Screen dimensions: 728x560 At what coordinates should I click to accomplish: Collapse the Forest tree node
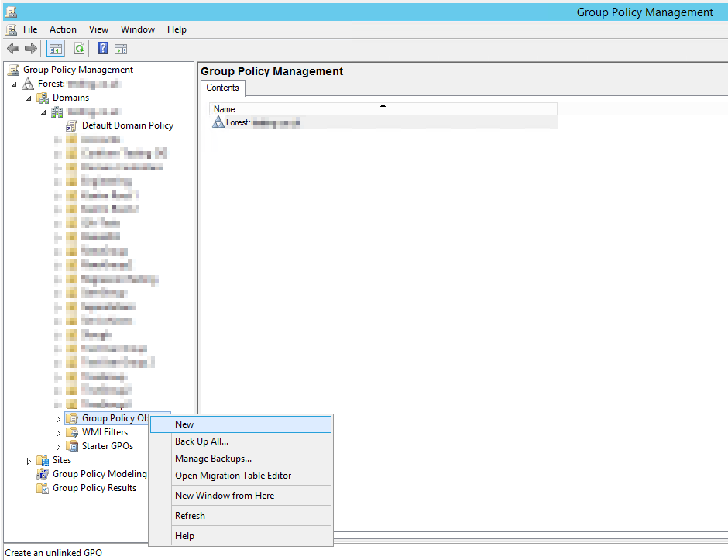click(x=15, y=84)
